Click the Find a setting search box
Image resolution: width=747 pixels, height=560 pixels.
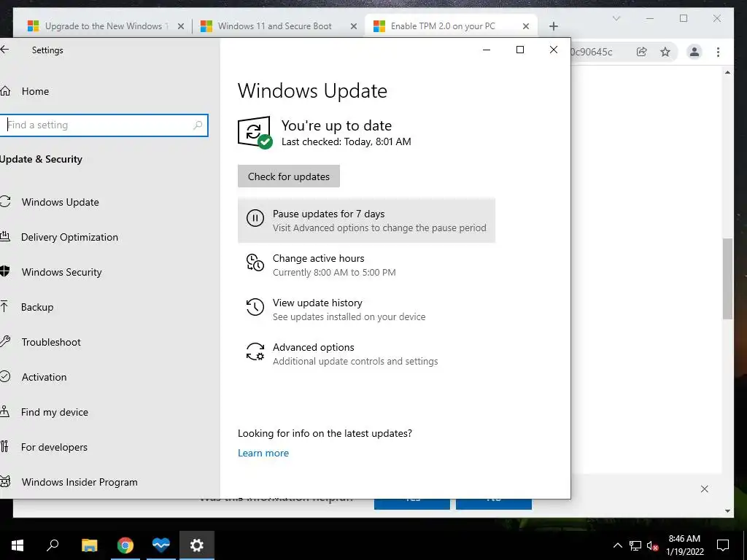coord(104,125)
